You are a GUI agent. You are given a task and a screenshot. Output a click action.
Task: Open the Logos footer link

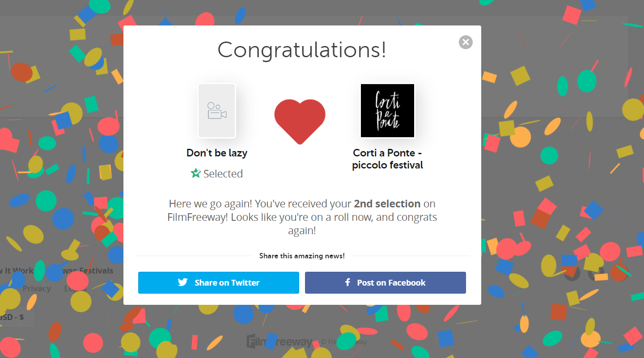75,289
